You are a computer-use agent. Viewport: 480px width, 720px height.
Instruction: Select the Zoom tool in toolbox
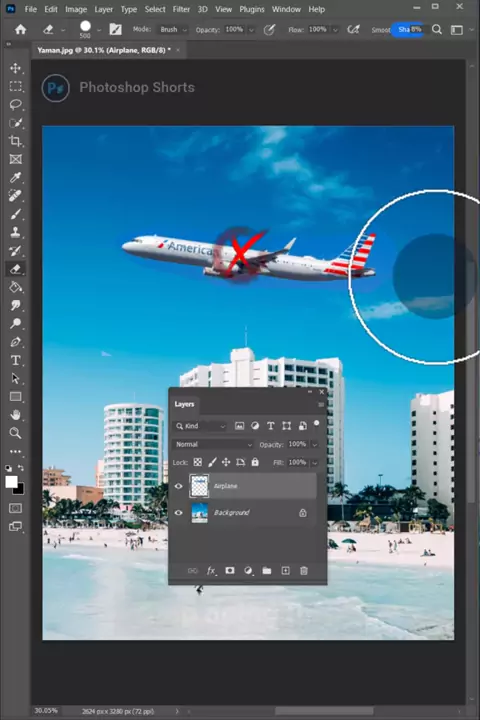pyautogui.click(x=16, y=433)
